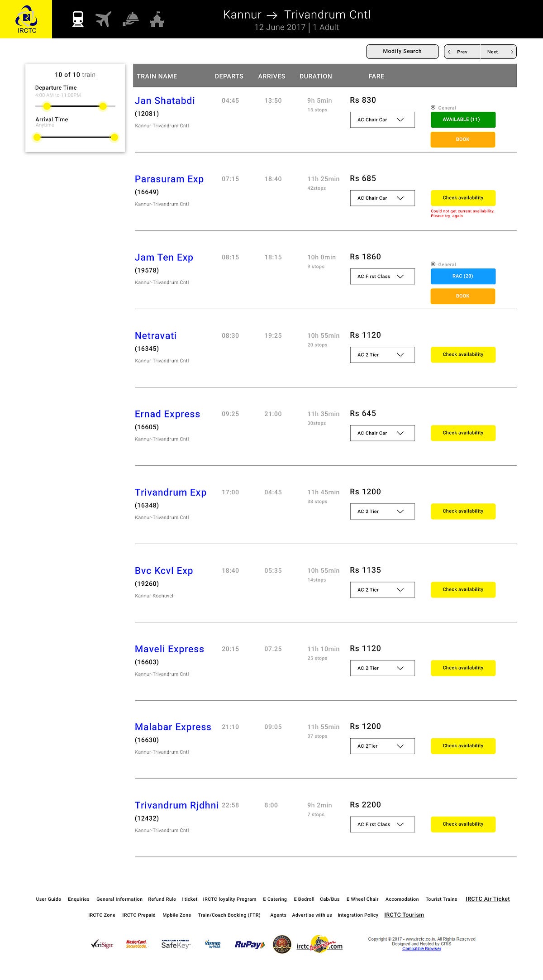Viewport: 543px width, 980px height.
Task: Select General quota radio for Jan Shatabdi
Action: tap(433, 108)
